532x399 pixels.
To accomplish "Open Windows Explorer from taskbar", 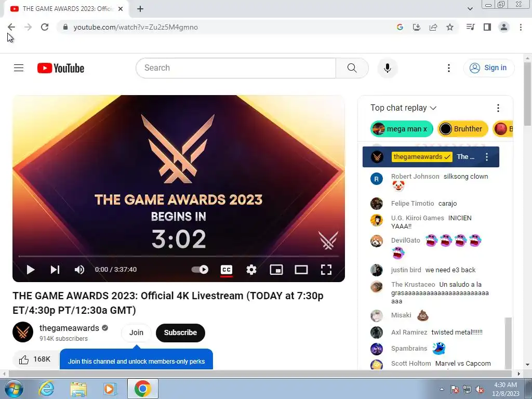I will pos(78,389).
